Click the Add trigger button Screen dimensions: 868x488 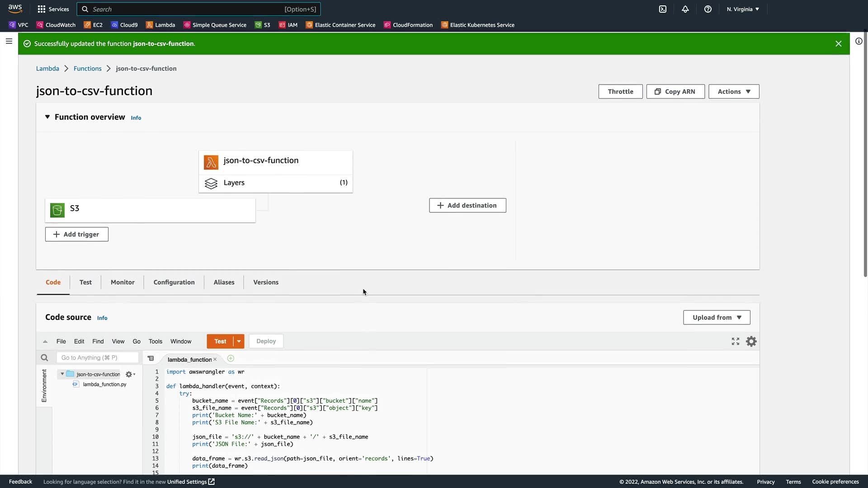pyautogui.click(x=76, y=234)
